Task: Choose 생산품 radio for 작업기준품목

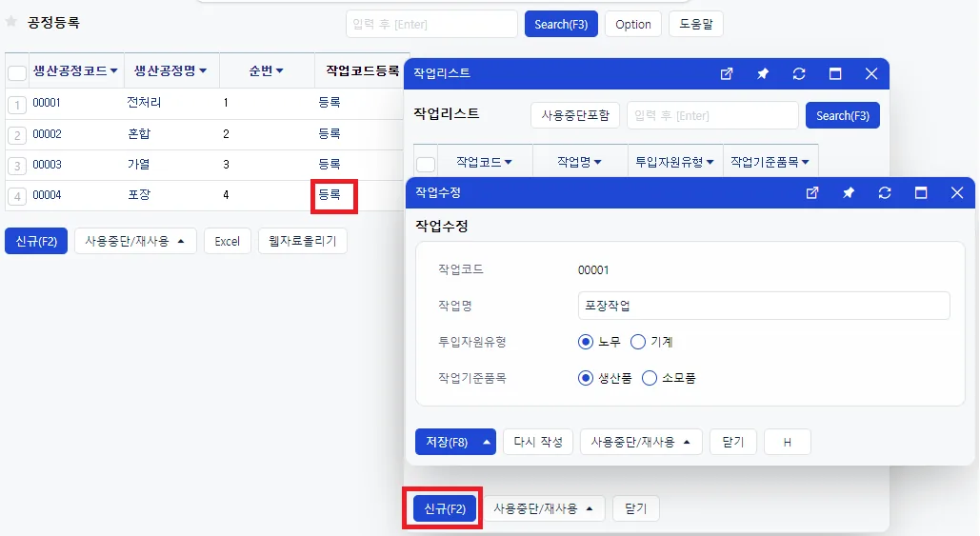Action: (585, 378)
